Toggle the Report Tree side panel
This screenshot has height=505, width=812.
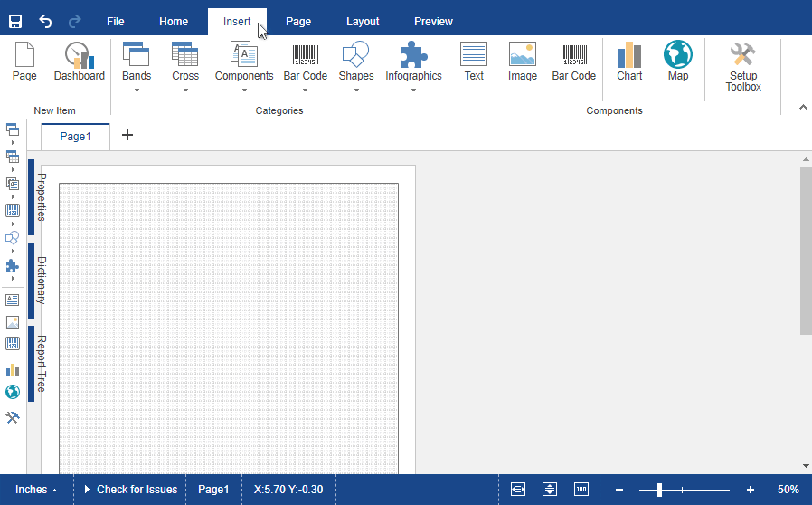pos(38,364)
